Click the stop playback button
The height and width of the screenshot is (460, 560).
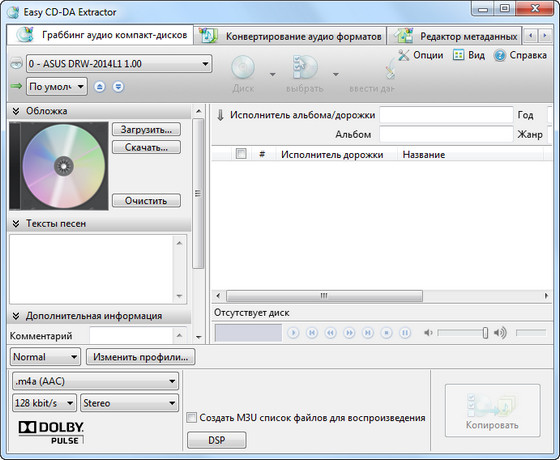[386, 333]
